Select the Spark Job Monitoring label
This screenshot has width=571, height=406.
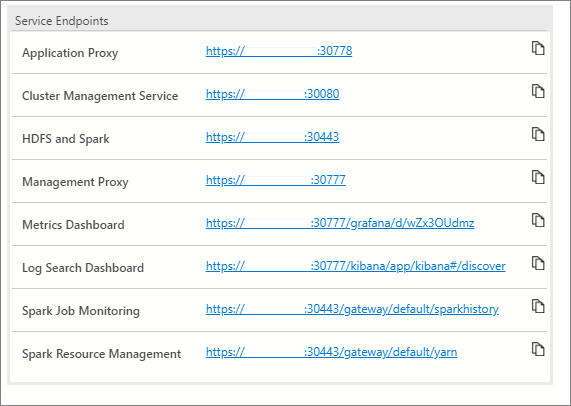click(81, 311)
